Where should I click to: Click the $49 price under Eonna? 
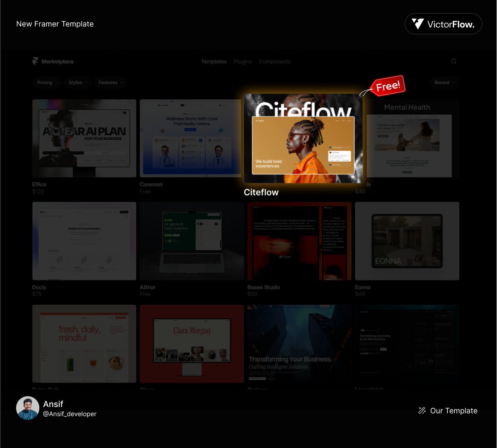[x=360, y=294]
